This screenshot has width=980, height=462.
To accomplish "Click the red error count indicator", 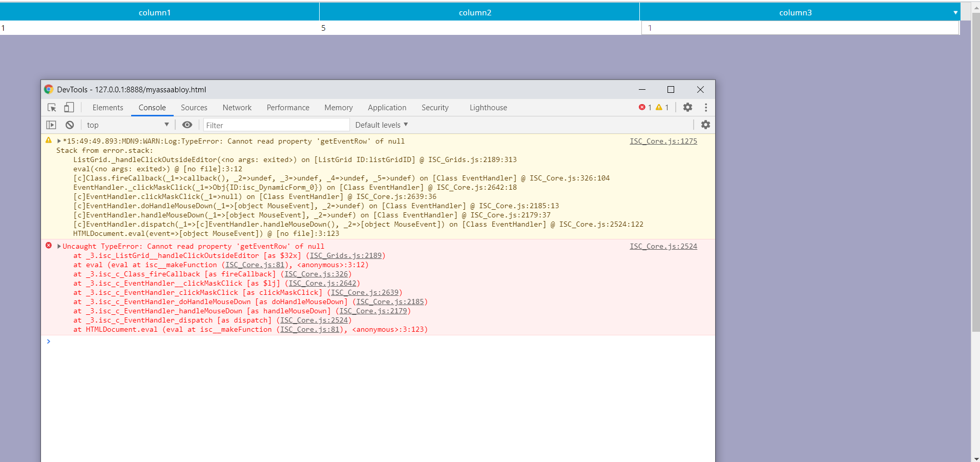I will [645, 108].
